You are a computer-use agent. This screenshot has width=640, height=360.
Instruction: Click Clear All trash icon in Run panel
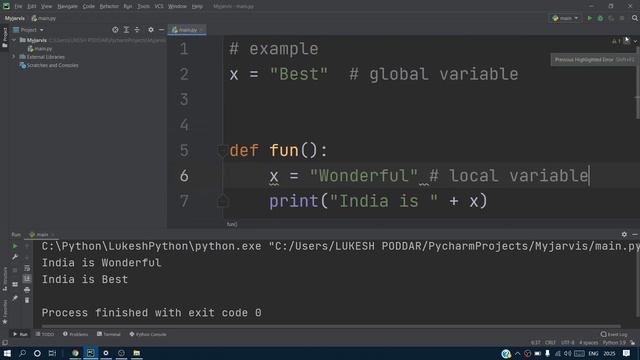point(27,300)
